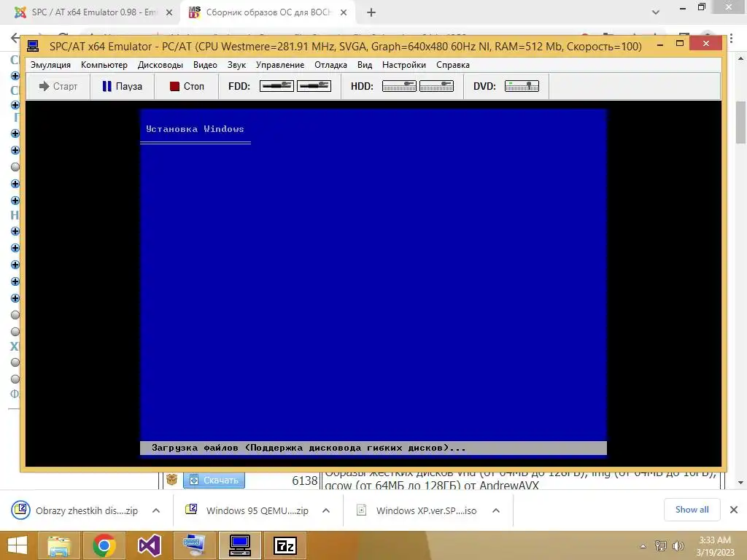Open the Настройки menu
The width and height of the screenshot is (747, 560).
(404, 65)
